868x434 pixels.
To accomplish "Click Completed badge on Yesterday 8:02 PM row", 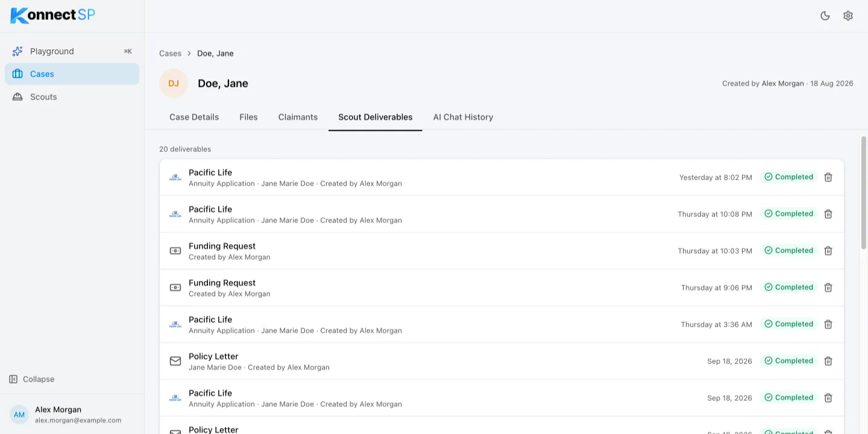I will (x=789, y=177).
